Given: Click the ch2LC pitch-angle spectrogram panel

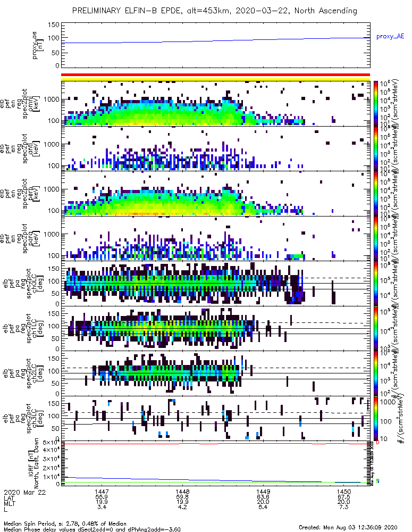Looking at the screenshot, I should click(x=215, y=373).
